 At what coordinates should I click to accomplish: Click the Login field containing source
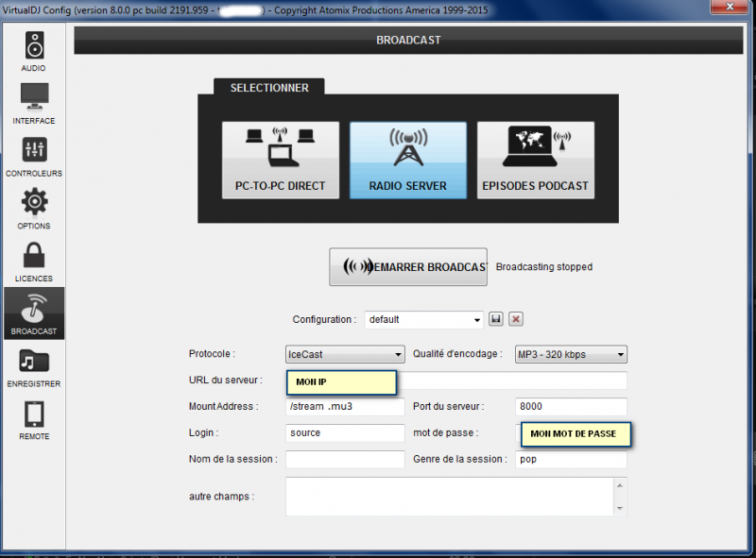coord(345,432)
